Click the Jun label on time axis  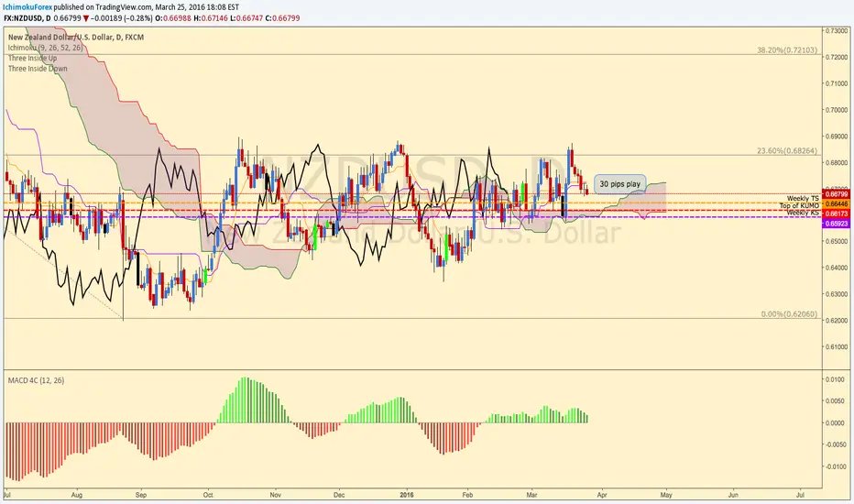pos(734,495)
